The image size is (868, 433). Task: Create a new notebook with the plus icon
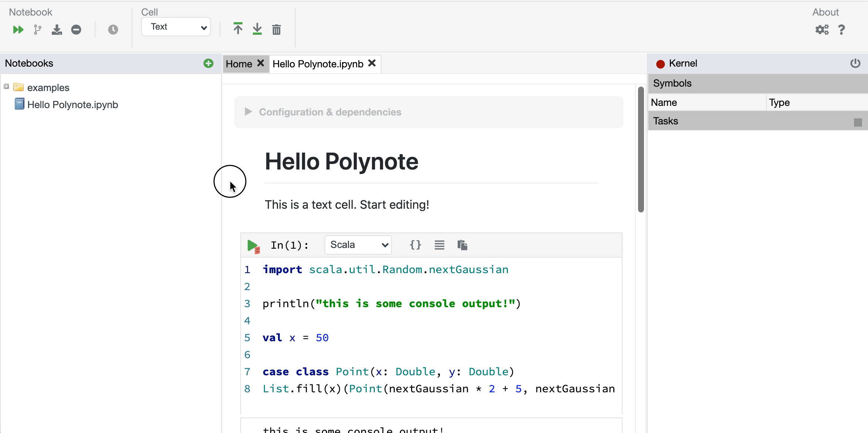coord(208,63)
